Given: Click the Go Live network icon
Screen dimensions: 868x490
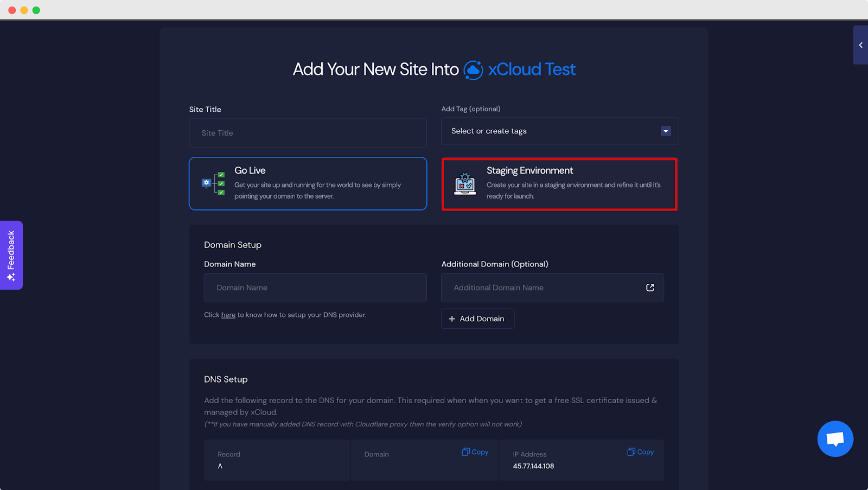Looking at the screenshot, I should tap(213, 183).
